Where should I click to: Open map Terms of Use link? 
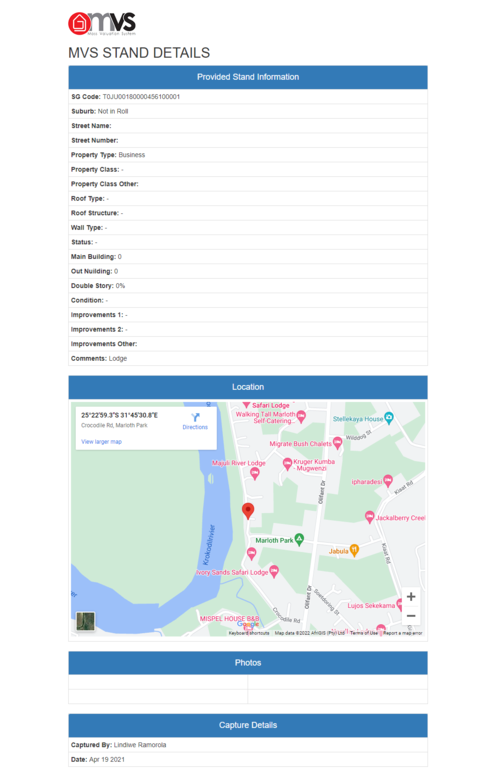tap(364, 633)
